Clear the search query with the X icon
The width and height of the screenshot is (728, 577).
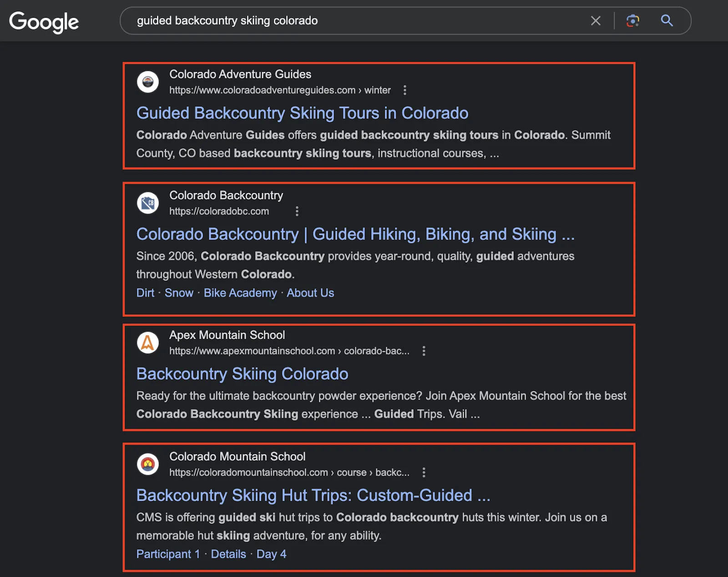596,21
